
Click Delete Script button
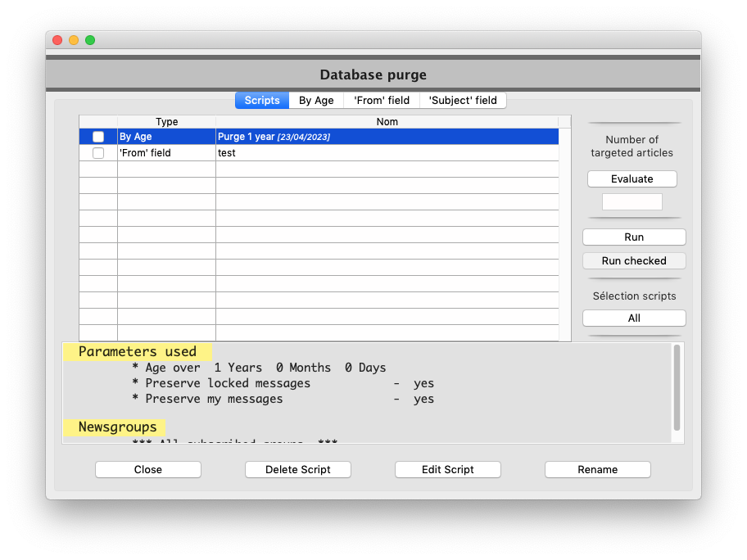(x=298, y=470)
